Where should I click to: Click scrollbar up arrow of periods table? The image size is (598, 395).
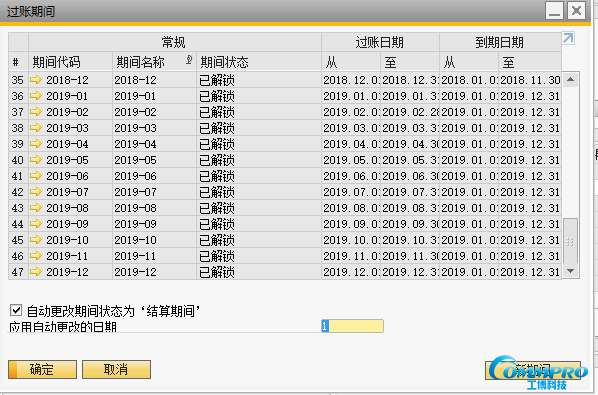coord(571,80)
